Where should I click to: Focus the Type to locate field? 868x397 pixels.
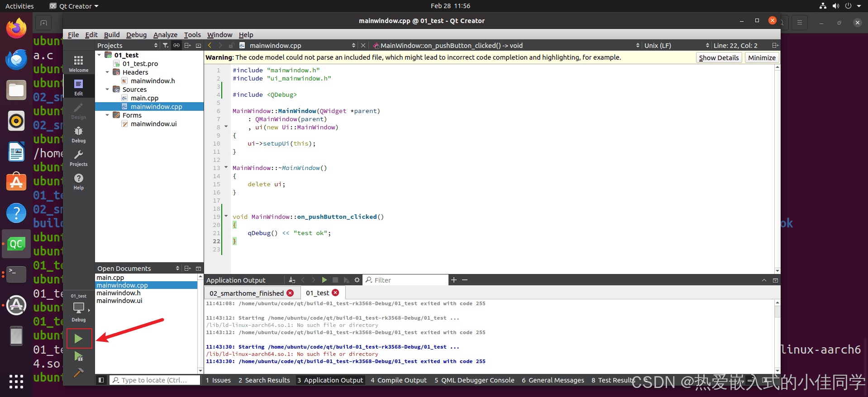tap(155, 380)
